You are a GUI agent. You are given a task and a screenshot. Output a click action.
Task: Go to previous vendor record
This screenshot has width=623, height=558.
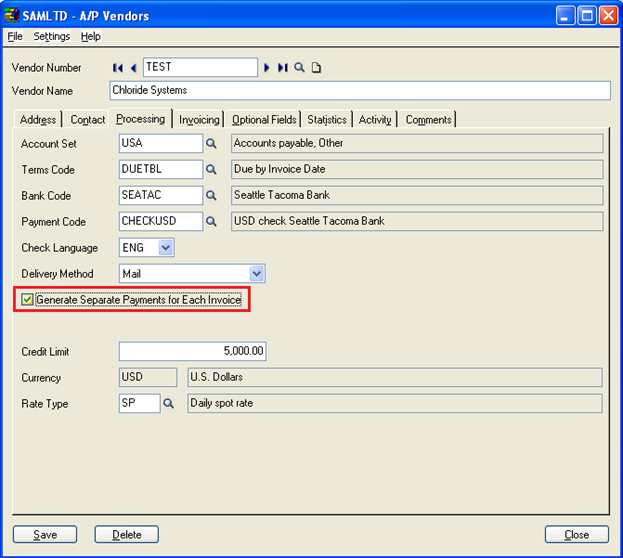click(x=134, y=68)
